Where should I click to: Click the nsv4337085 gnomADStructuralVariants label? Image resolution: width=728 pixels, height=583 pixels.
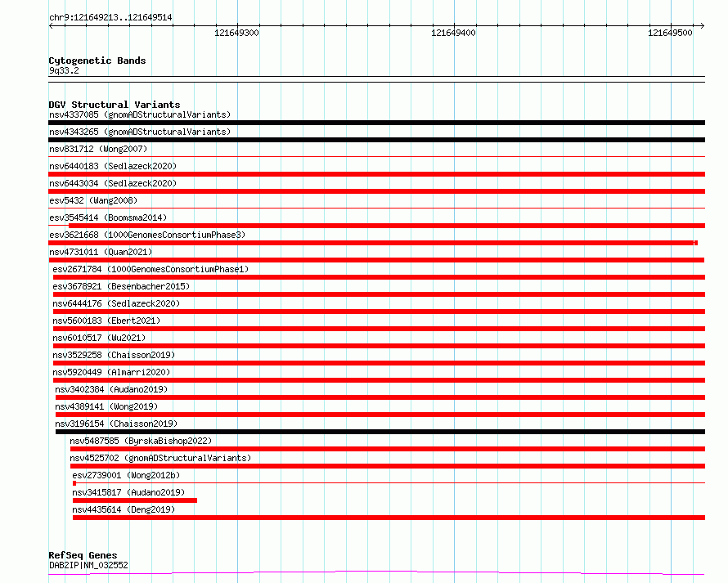pos(140,114)
